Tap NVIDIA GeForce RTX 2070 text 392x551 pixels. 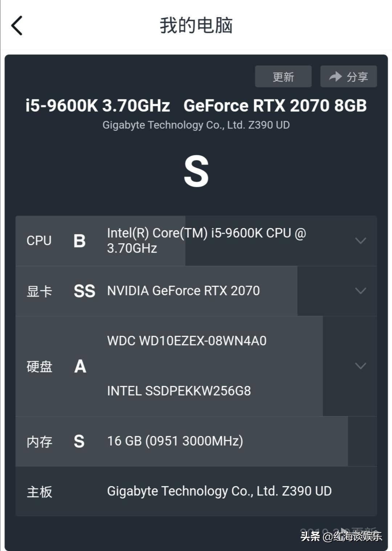[x=183, y=291]
